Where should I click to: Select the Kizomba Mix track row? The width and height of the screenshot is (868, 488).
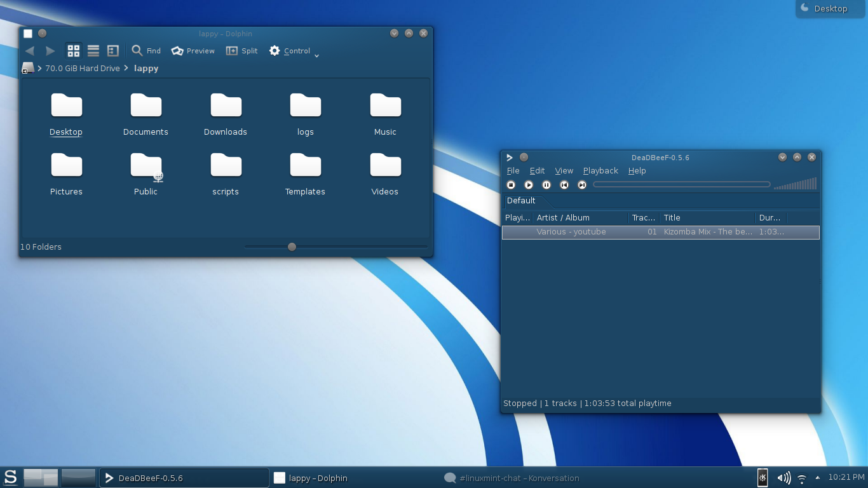tap(661, 233)
